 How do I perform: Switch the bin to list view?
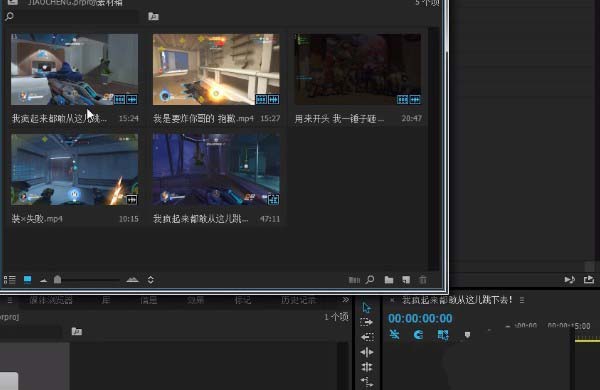pyautogui.click(x=10, y=280)
